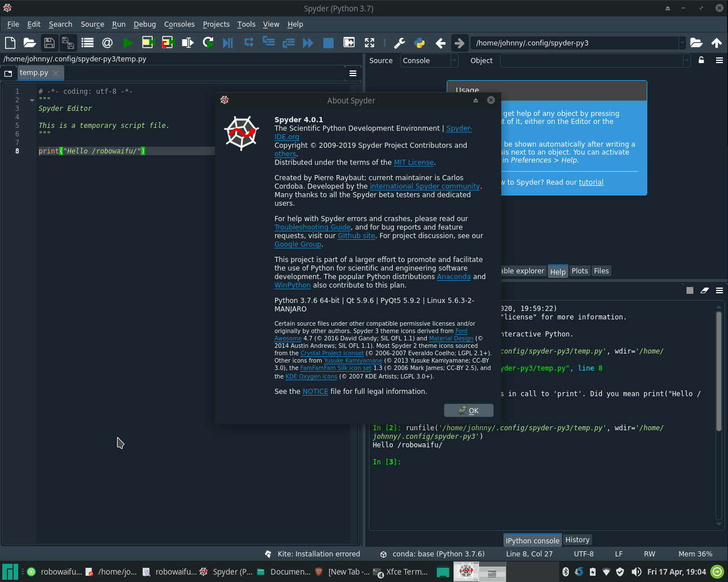
Task: Expand the Object combo box dropdown arrow
Action: click(x=687, y=60)
